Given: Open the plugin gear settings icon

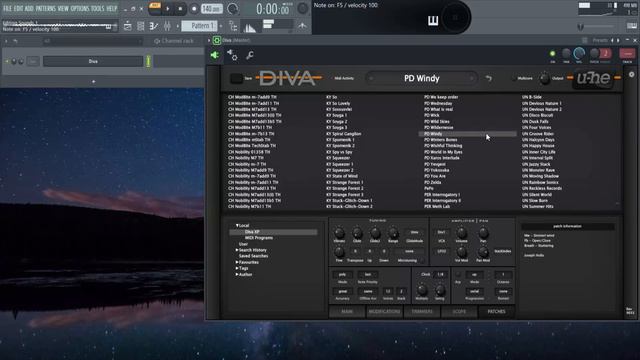Looking at the screenshot, I should coord(232,55).
